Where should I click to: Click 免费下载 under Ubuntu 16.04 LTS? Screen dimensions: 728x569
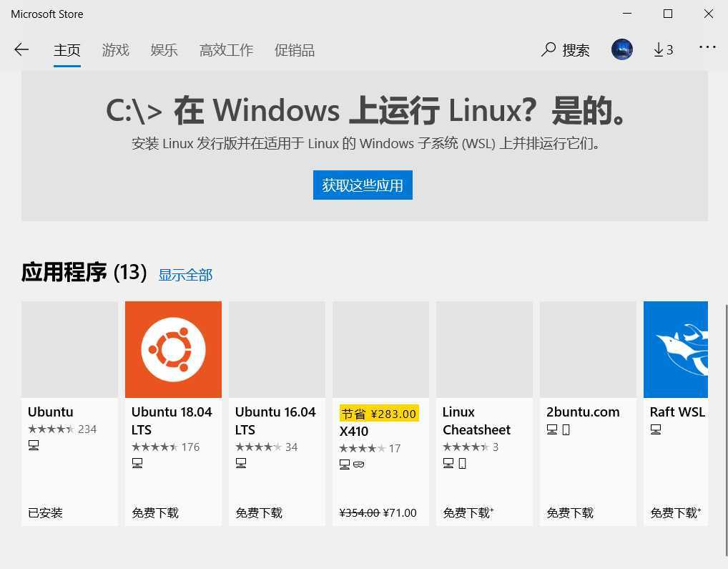coord(259,512)
